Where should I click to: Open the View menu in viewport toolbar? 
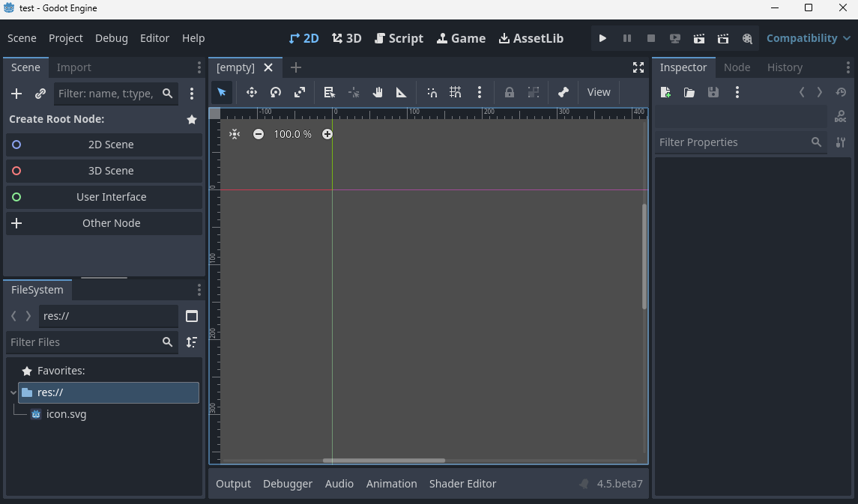pos(599,92)
